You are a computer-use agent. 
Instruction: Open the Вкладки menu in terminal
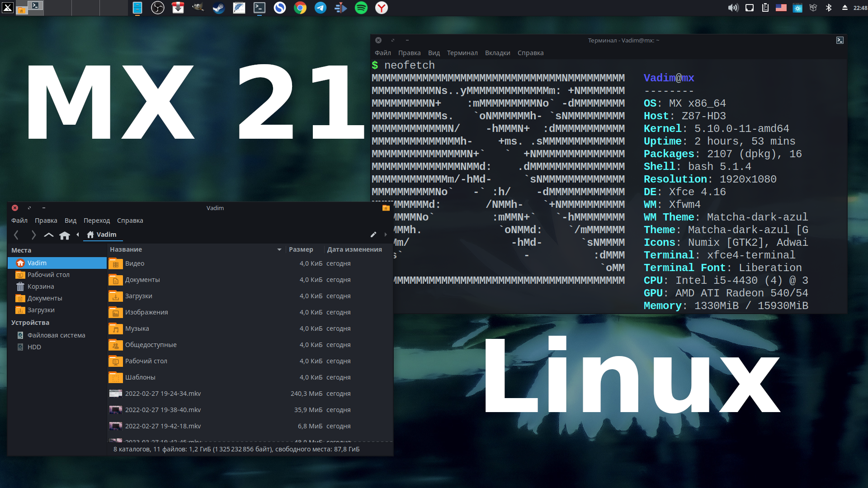coord(497,53)
